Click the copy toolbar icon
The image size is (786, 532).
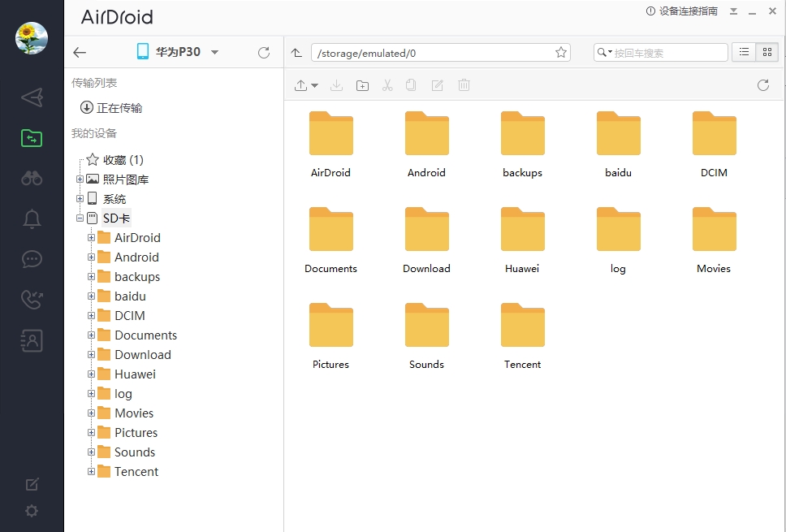pos(411,85)
